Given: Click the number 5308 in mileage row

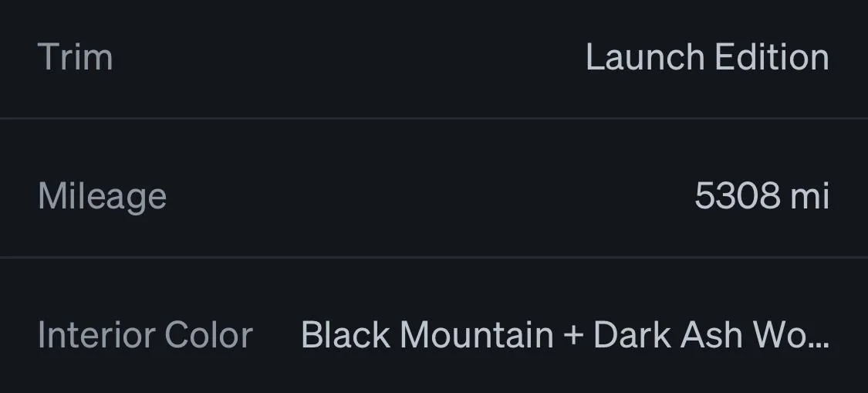Looking at the screenshot, I should (x=738, y=196).
